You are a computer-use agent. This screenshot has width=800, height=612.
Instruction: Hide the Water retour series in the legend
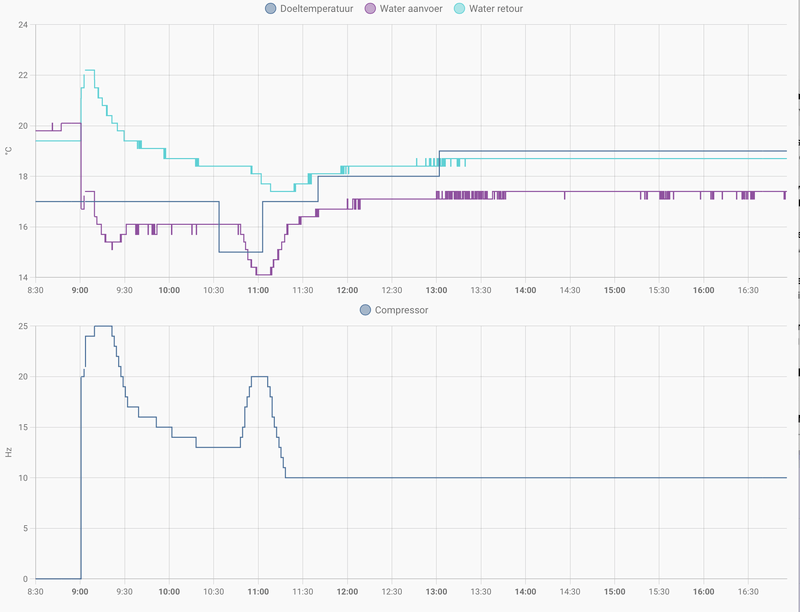point(489,9)
